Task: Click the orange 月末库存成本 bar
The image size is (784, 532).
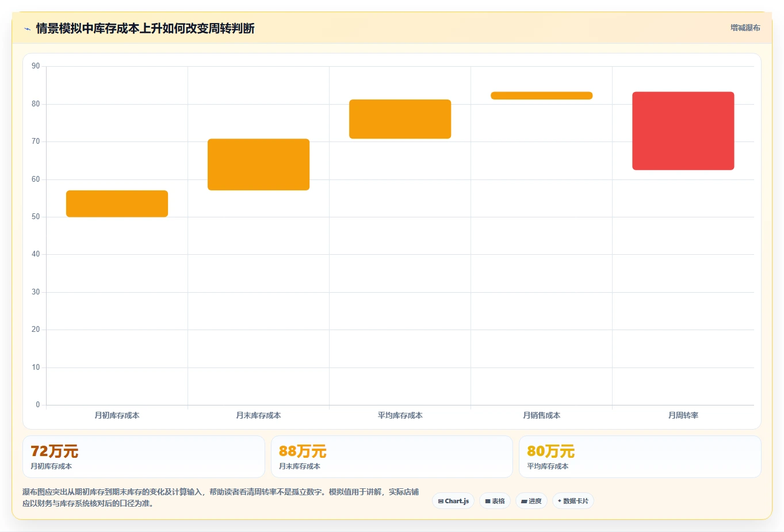Action: tap(258, 164)
